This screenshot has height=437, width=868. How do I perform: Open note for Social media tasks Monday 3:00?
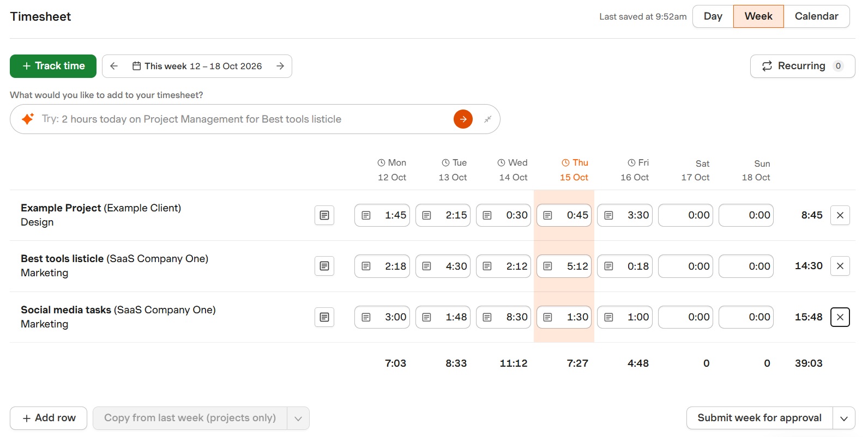click(366, 317)
